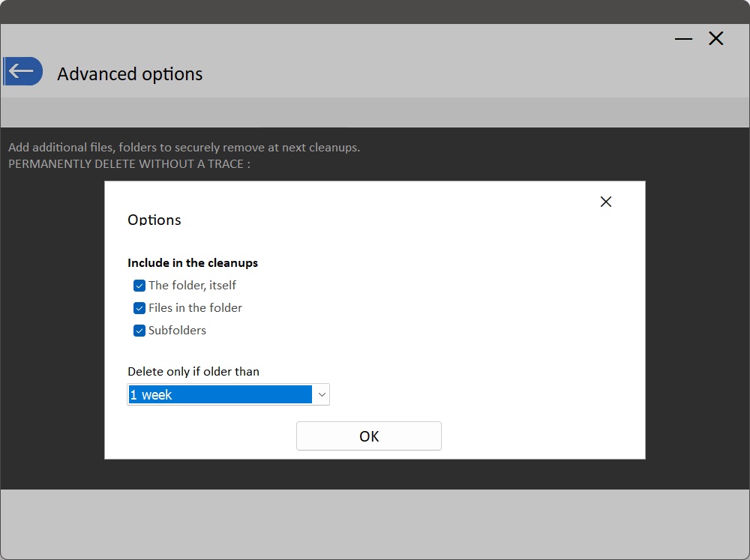Minimize the application window
The height and width of the screenshot is (560, 750).
(x=683, y=39)
